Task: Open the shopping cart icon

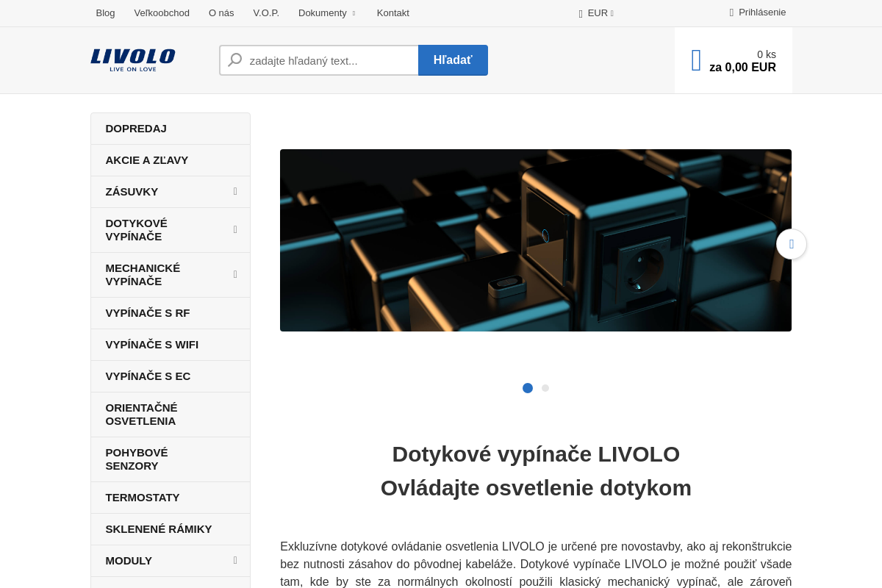Action: click(695, 60)
